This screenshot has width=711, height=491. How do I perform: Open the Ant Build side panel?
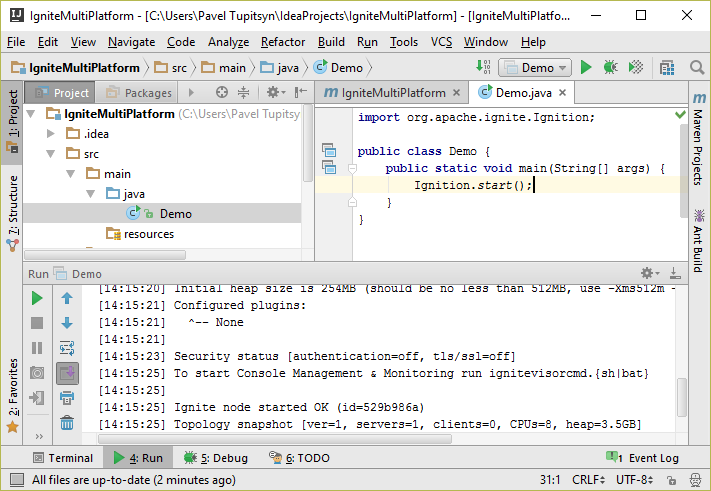699,241
